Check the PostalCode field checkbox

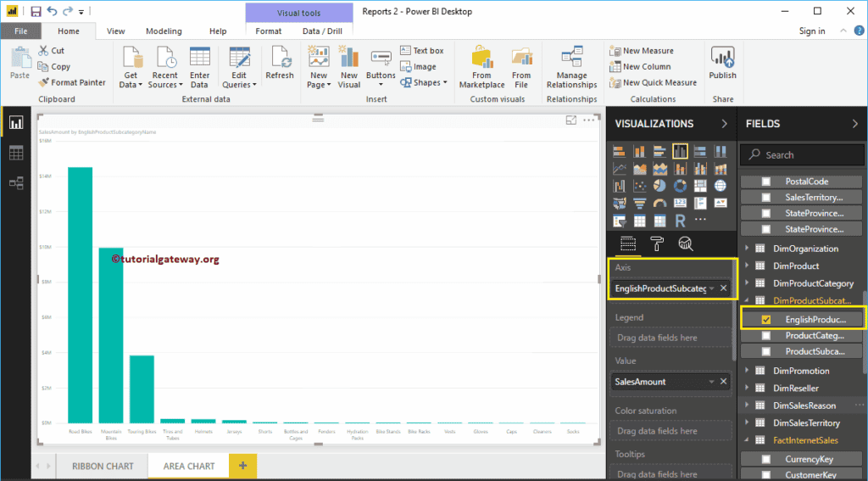tap(766, 182)
